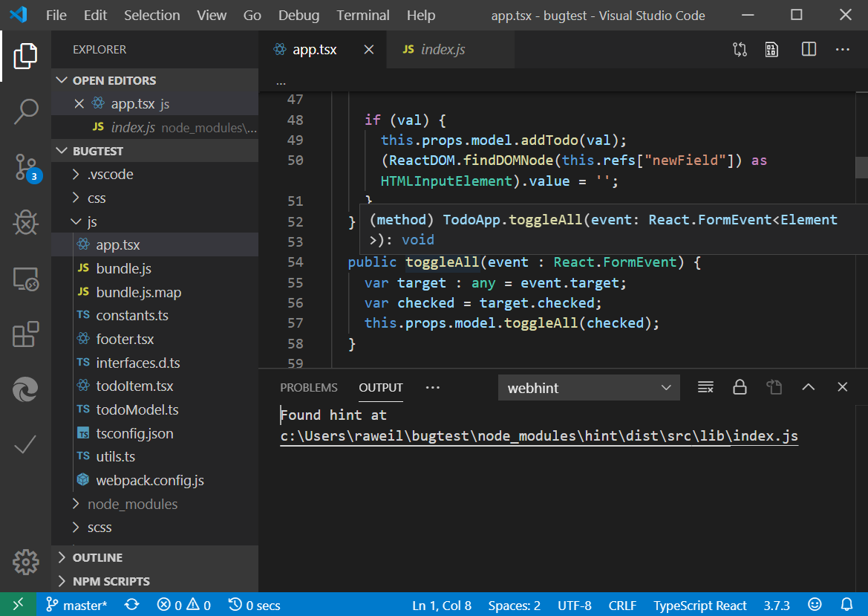Click the open preview icon in editor toolbar
Screen dimensions: 868x616
[771, 50]
